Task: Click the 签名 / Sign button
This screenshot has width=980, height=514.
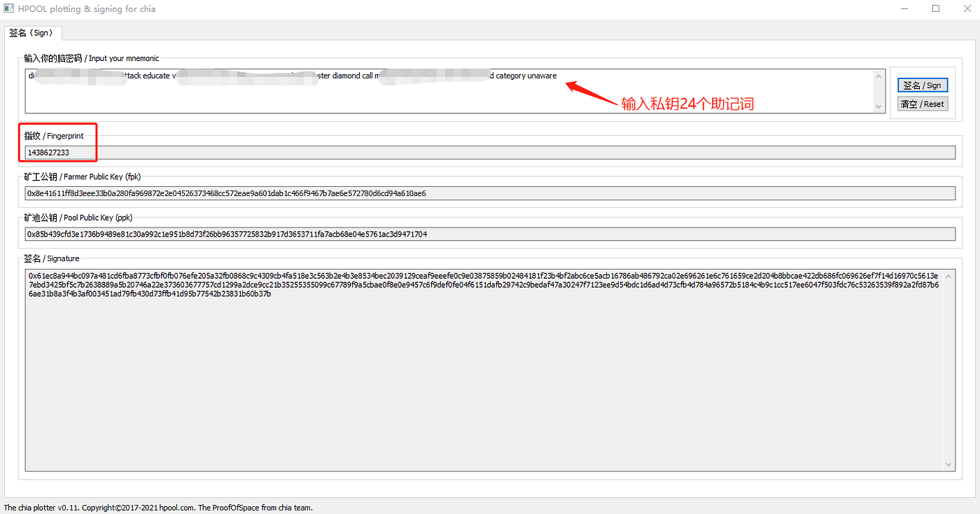Action: (x=922, y=85)
